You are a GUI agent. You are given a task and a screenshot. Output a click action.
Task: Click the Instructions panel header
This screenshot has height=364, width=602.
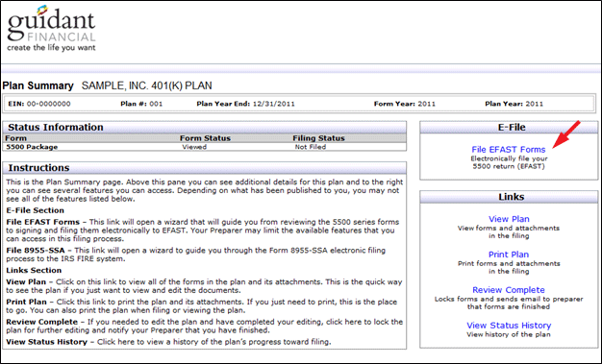[x=204, y=168]
